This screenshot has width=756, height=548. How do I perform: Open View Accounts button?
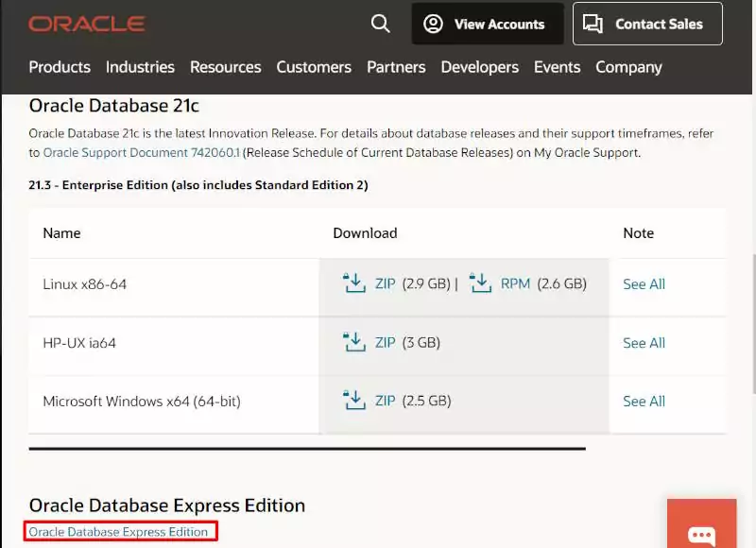click(x=487, y=24)
